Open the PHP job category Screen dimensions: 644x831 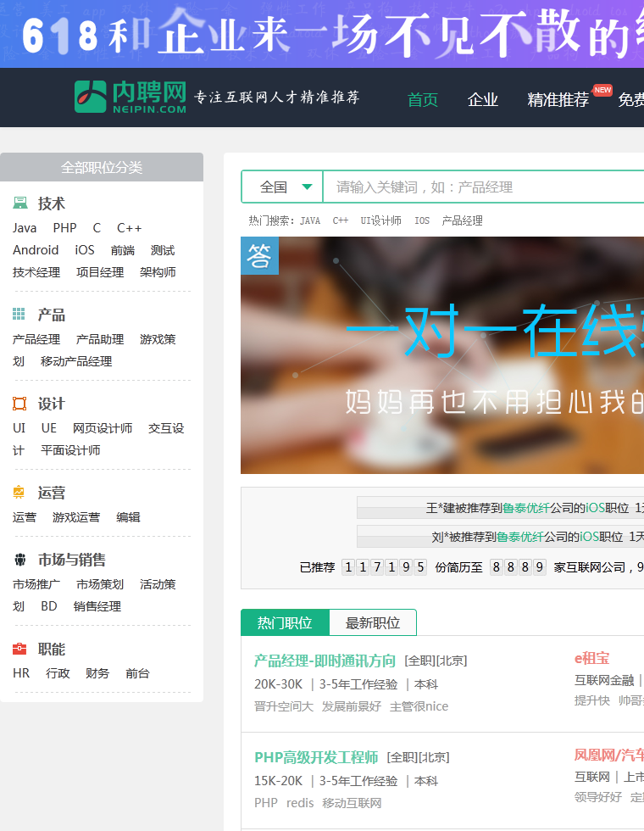[x=64, y=228]
